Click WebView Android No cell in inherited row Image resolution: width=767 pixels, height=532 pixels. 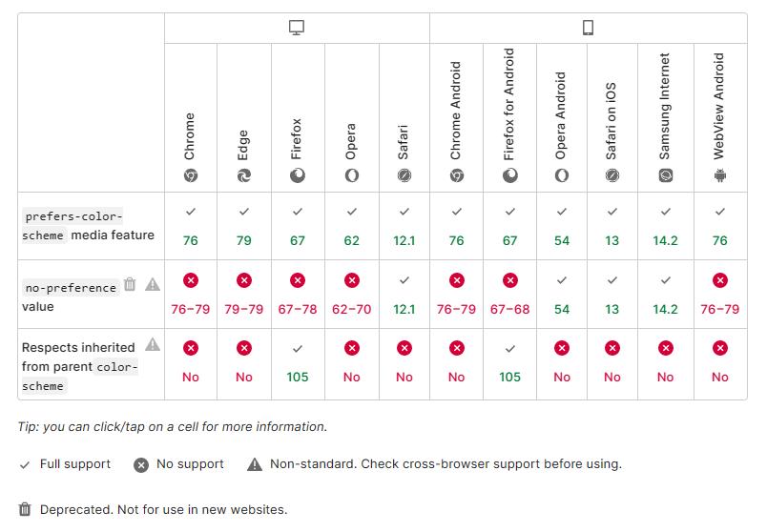coord(719,363)
